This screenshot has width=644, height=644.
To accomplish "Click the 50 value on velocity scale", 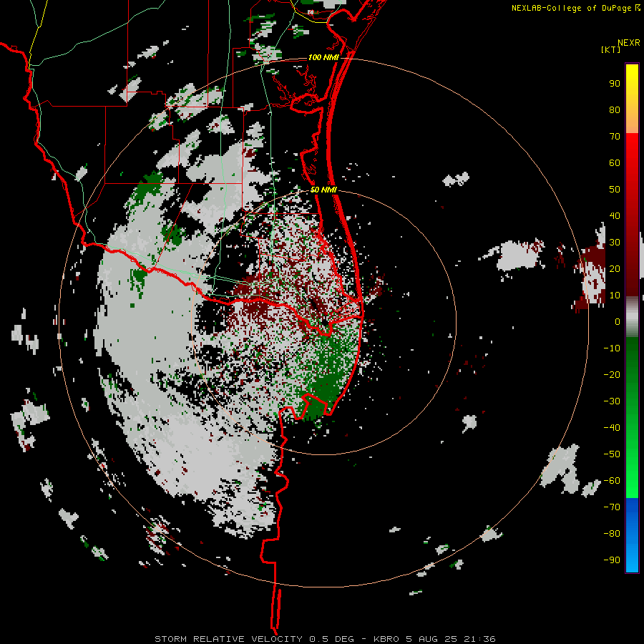I will pos(615,190).
